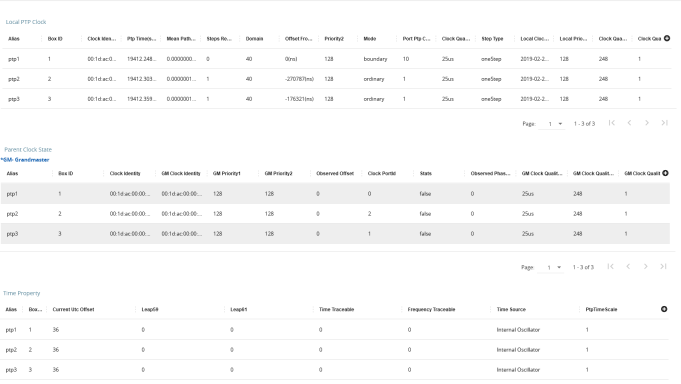Open page dropdown in Parent Clock State pager
Image resolution: width=681 pixels, height=384 pixels.
point(551,267)
